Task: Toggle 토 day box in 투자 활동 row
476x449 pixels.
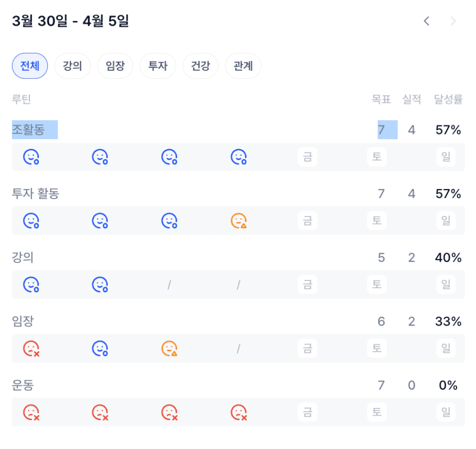Action: click(x=377, y=221)
